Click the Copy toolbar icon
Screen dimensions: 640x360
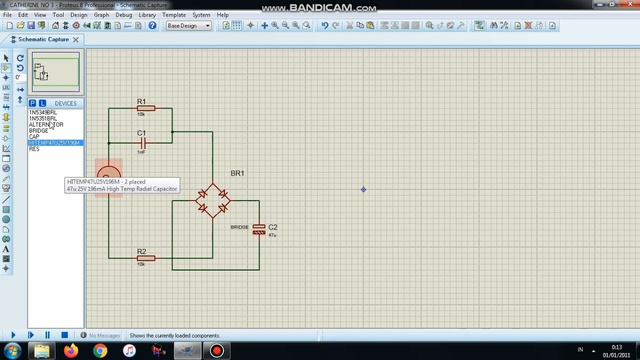[x=360, y=25]
